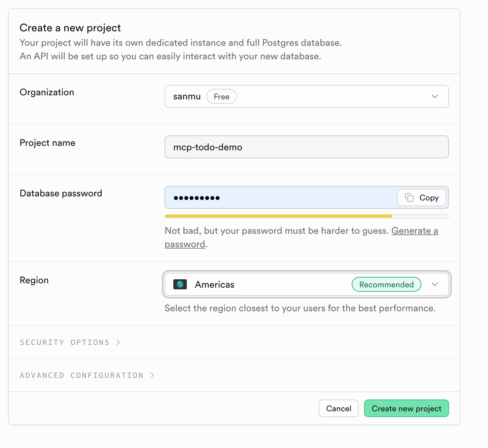The height and width of the screenshot is (448, 488).
Task: Click the Free plan badge
Action: click(x=221, y=97)
